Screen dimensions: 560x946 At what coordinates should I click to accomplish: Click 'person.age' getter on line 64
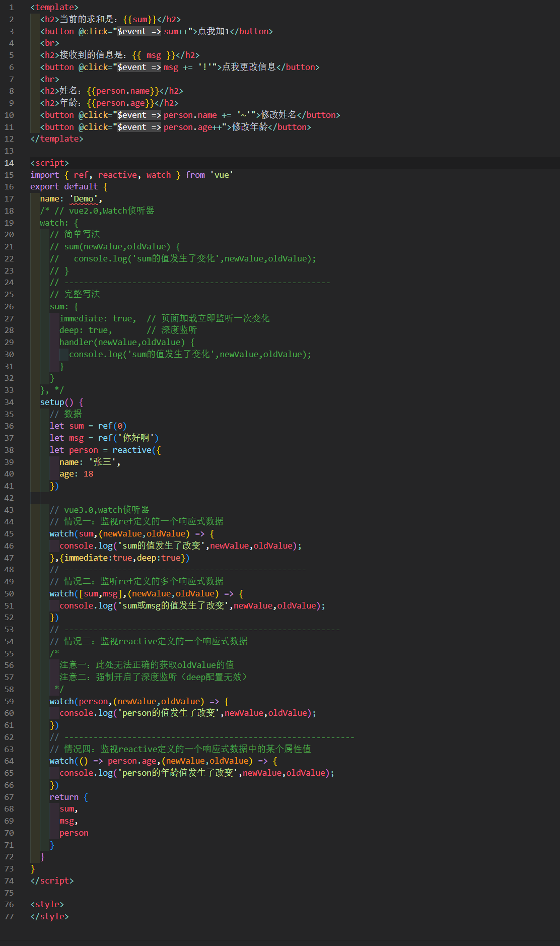coord(132,761)
